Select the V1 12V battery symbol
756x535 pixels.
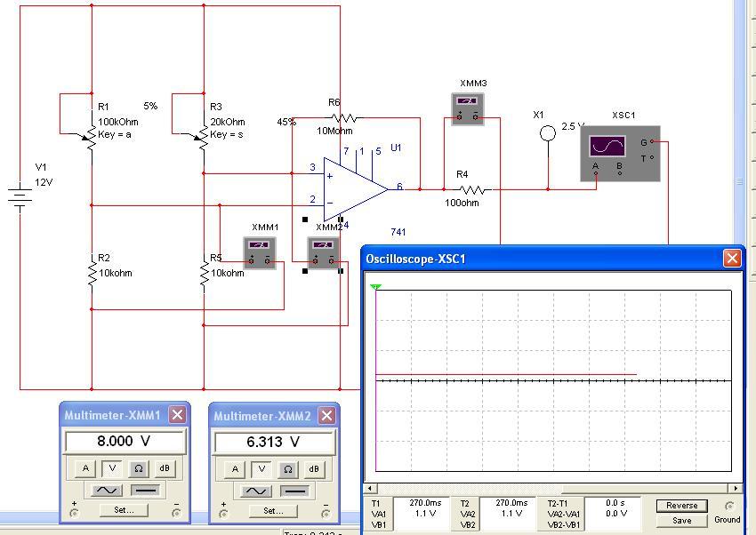20,197
